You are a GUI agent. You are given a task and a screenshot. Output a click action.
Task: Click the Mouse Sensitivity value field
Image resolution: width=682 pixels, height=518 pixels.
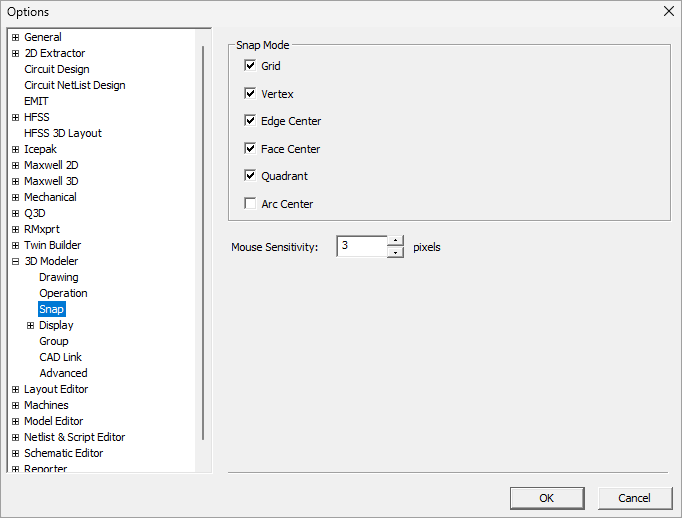pos(361,246)
